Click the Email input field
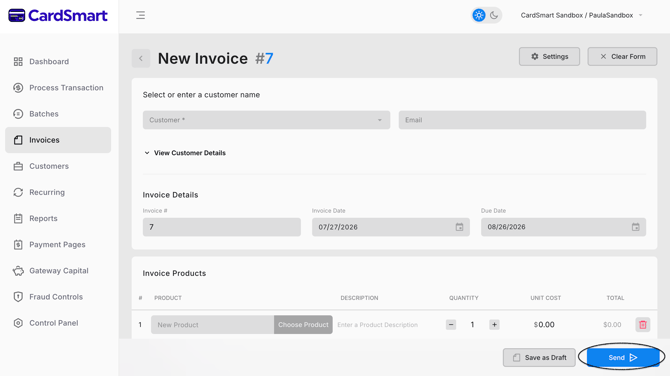This screenshot has width=670, height=376. click(x=522, y=120)
